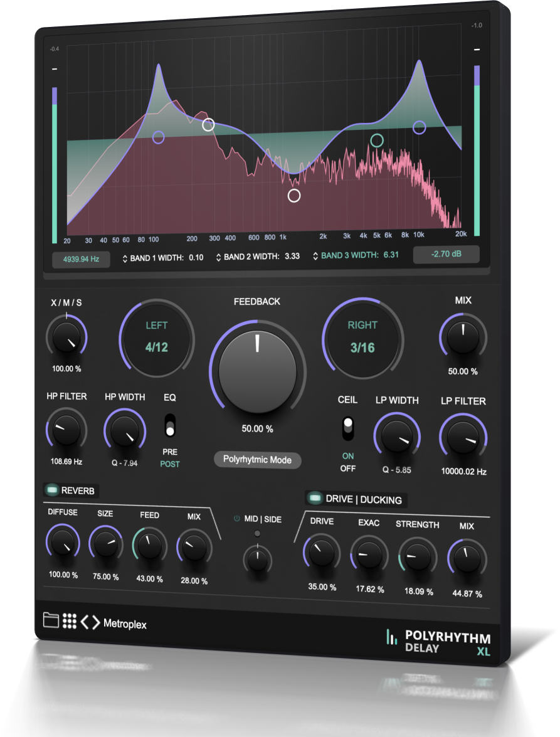
Task: Adjust Band 2 Width stepper arrows
Action: [218, 258]
